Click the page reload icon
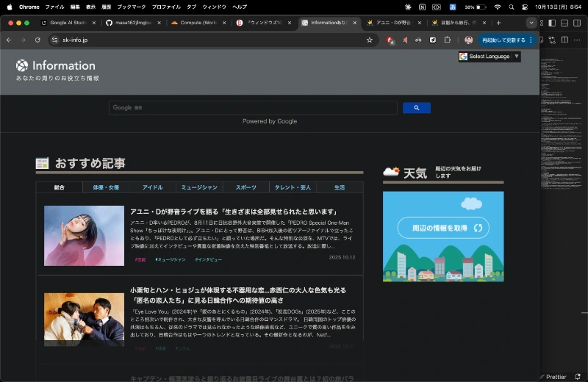 pos(37,40)
